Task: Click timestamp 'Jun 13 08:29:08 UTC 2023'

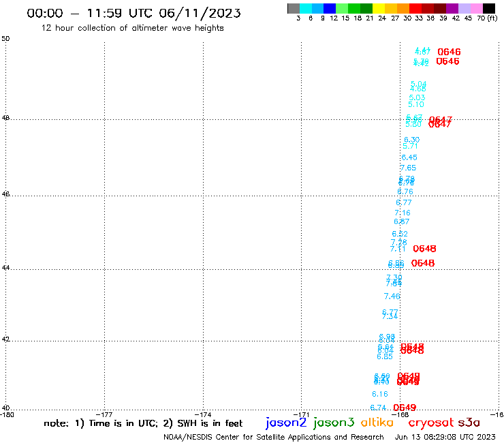Action: (445, 437)
